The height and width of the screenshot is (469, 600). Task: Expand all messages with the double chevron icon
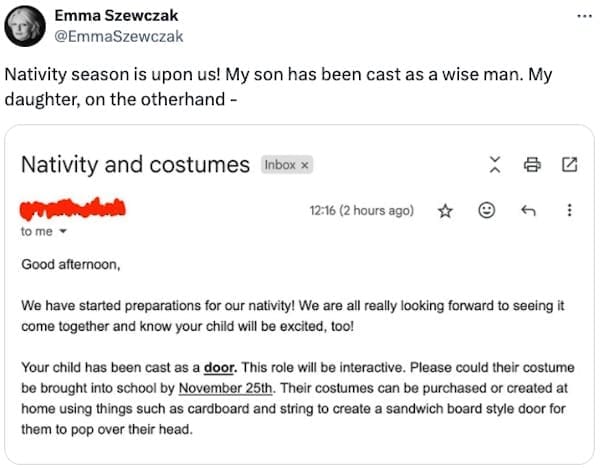click(x=493, y=164)
